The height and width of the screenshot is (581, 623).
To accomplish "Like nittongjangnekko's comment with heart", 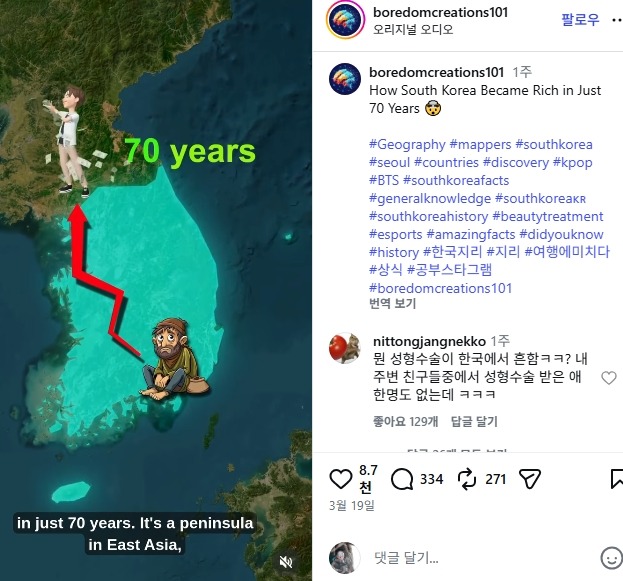I will pos(609,378).
